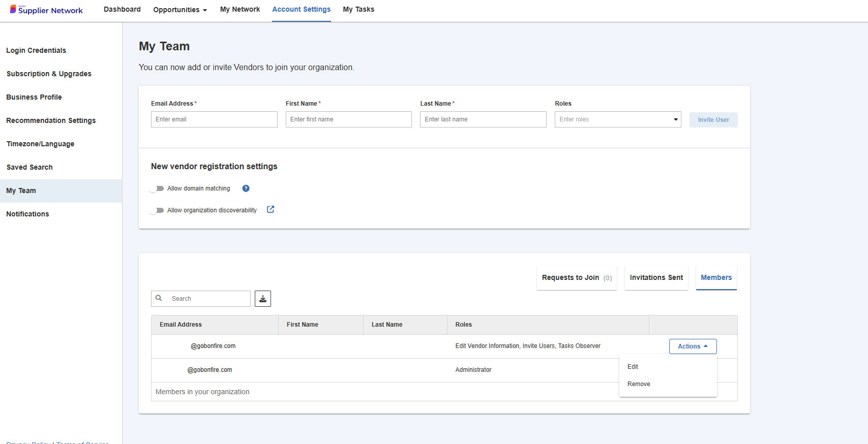Open the organization discoverability external link icon
The width and height of the screenshot is (868, 444).
[x=271, y=209]
